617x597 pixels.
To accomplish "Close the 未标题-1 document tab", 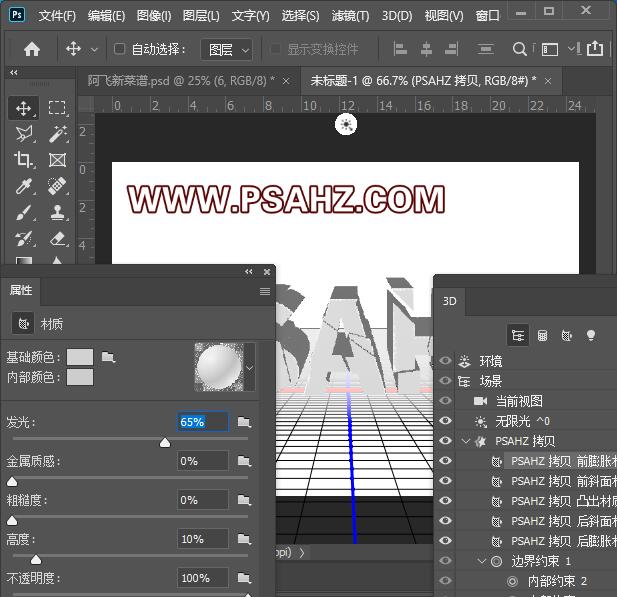I will 548,81.
